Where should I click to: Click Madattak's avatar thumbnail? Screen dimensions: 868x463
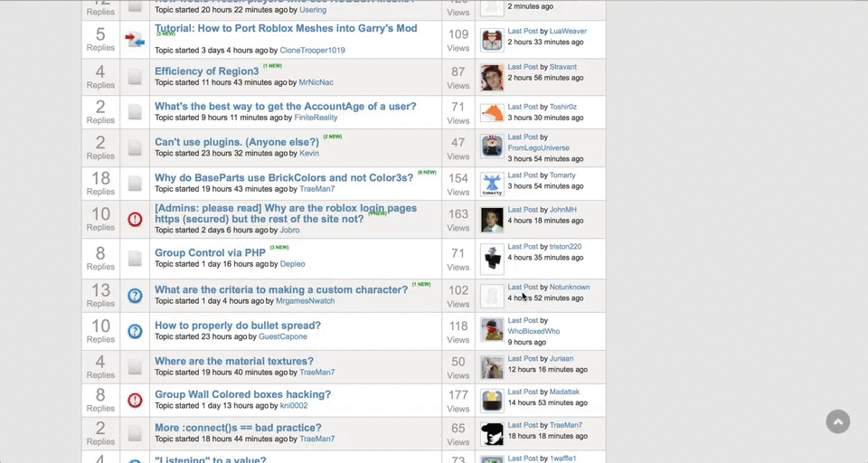[x=492, y=401]
